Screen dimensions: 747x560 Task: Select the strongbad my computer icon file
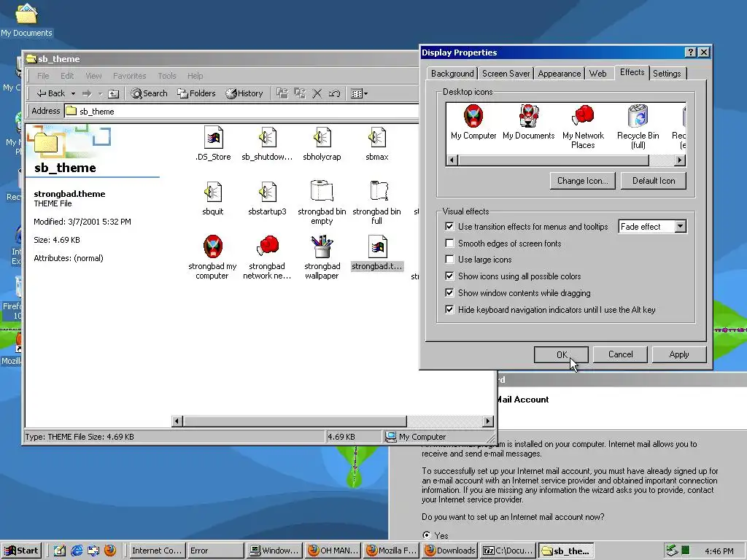click(213, 246)
